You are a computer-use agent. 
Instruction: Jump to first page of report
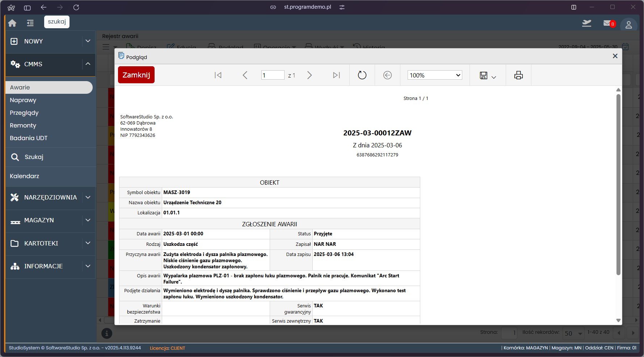[x=218, y=75]
